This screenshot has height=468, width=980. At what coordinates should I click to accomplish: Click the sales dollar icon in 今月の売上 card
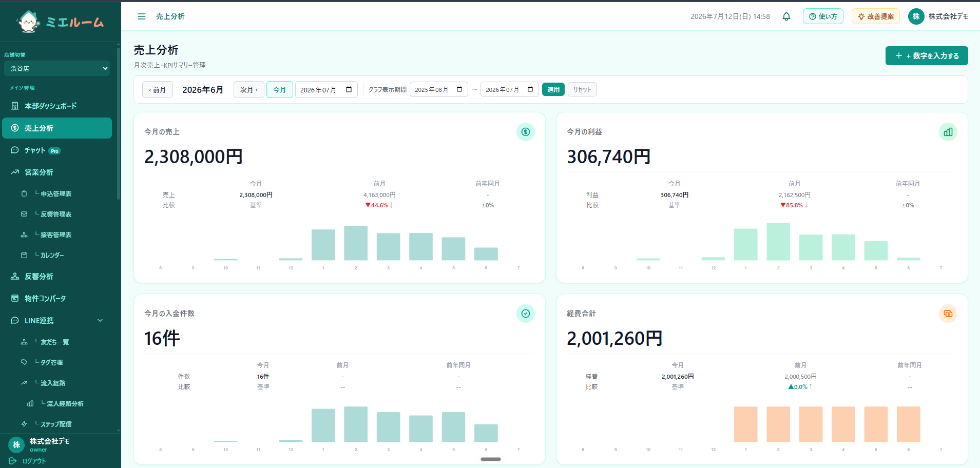click(525, 132)
